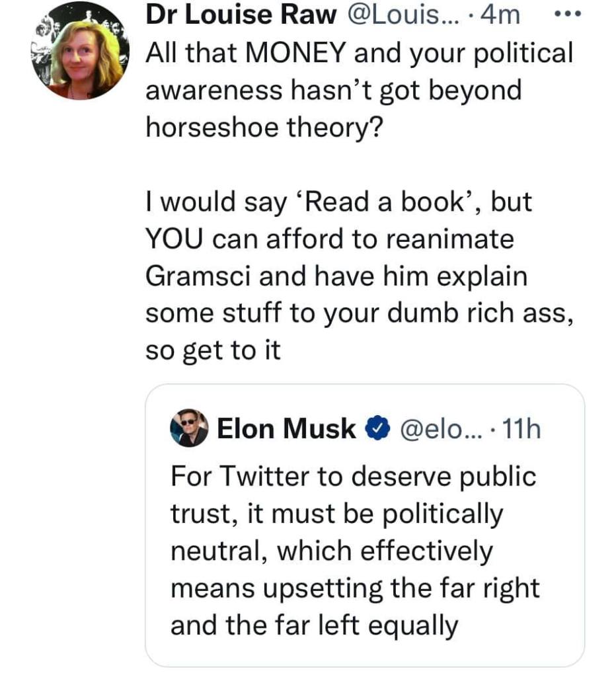The image size is (616, 677).
Task: Click the line "All that MONEY and your political"
Action: point(359,53)
